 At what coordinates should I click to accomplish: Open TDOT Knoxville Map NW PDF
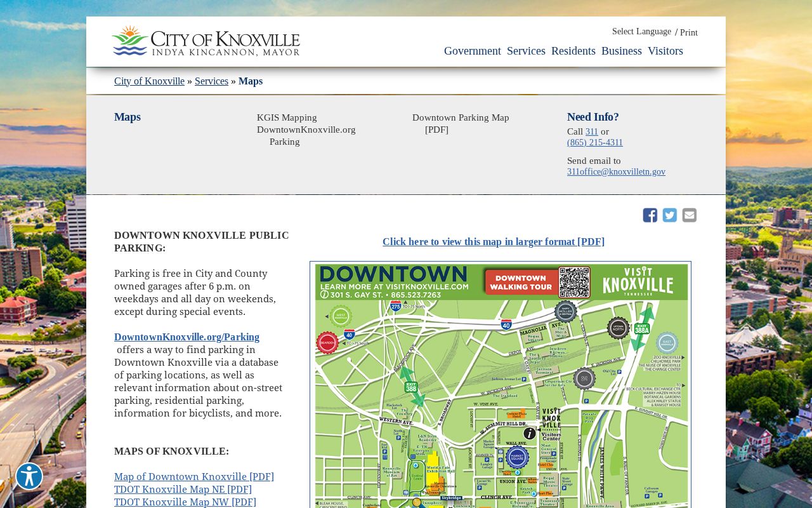(185, 502)
